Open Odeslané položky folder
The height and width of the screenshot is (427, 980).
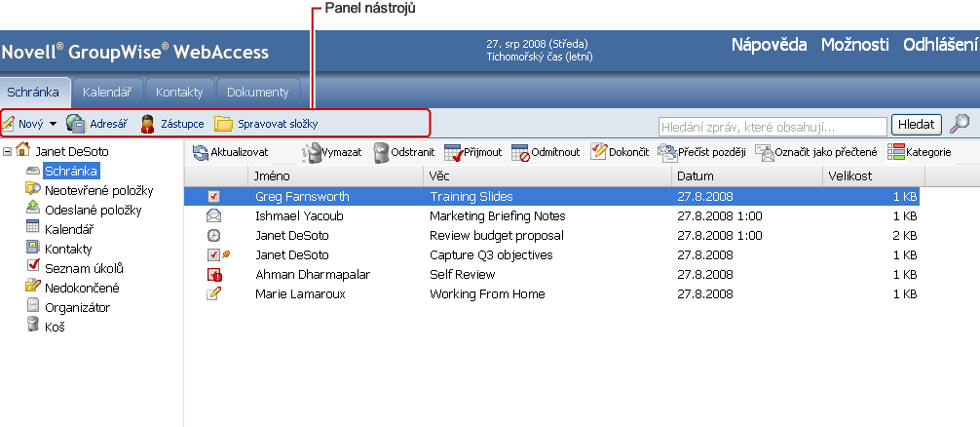point(94,210)
